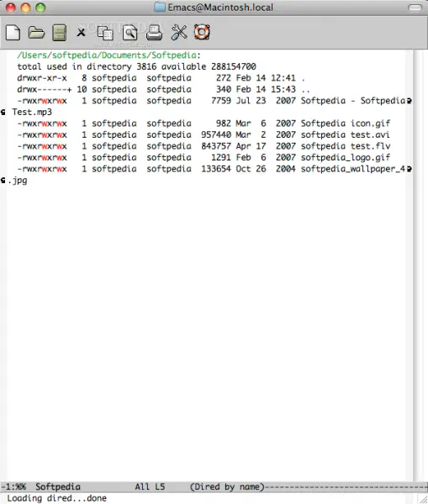
Task: Click the minibuffer 'Loading dired...done' area
Action: coord(56,498)
